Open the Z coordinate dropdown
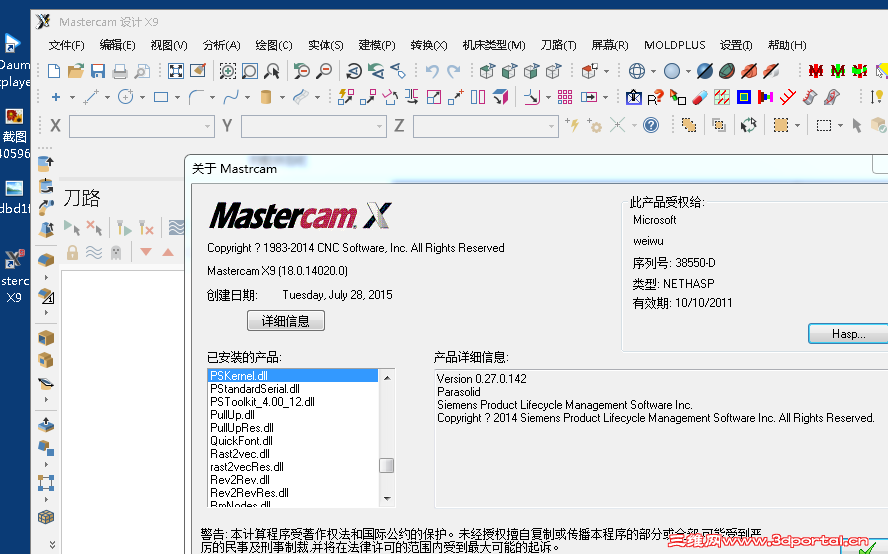 pos(551,126)
